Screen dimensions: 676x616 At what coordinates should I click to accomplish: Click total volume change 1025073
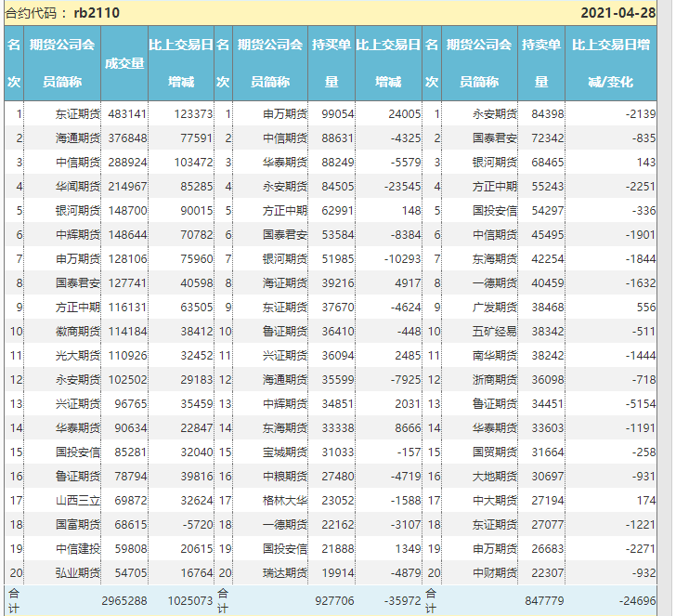(190, 600)
